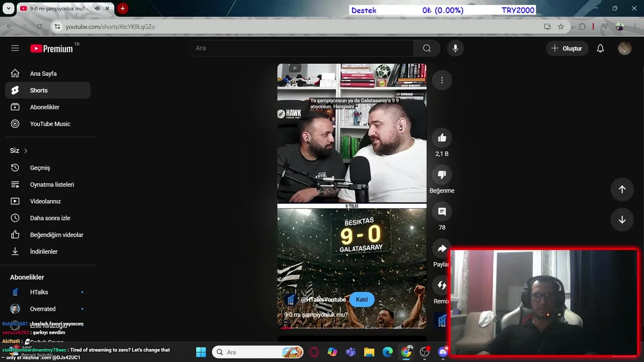Select the '9-0 mı şampiyonluk mu?' browser tab

click(58, 9)
